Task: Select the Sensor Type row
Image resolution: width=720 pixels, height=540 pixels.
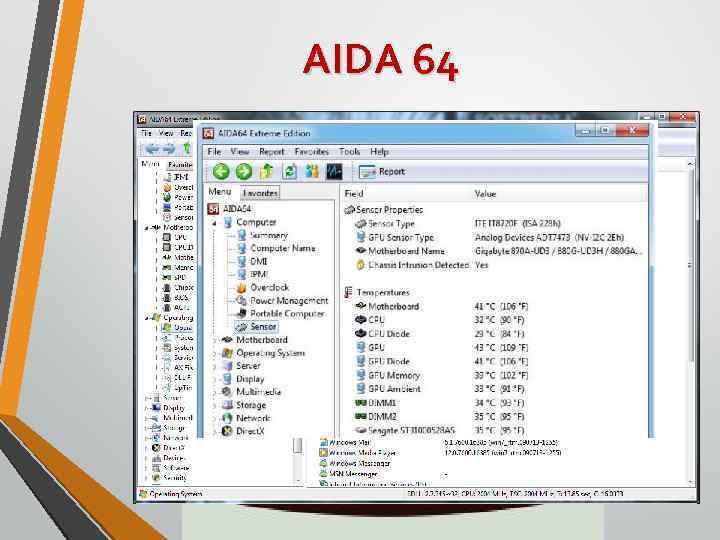Action: [x=495, y=224]
